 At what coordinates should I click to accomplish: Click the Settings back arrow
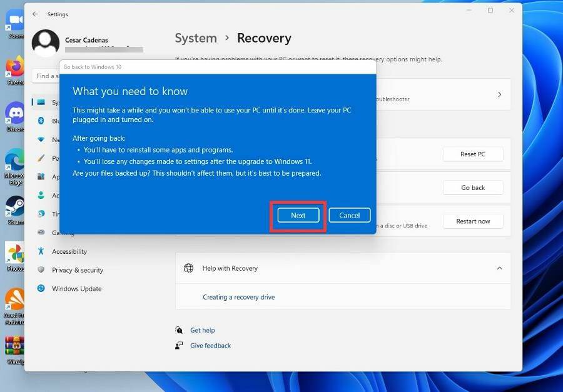coord(35,14)
